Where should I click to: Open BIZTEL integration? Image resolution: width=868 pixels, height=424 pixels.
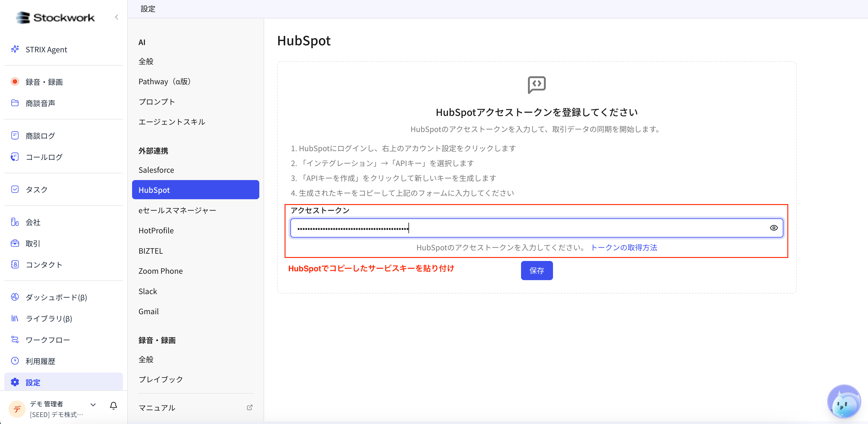151,251
